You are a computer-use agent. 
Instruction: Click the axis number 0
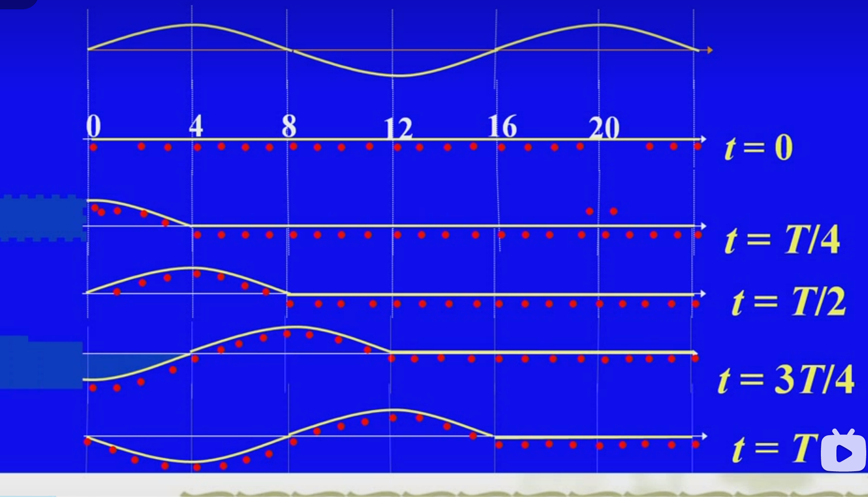(93, 126)
